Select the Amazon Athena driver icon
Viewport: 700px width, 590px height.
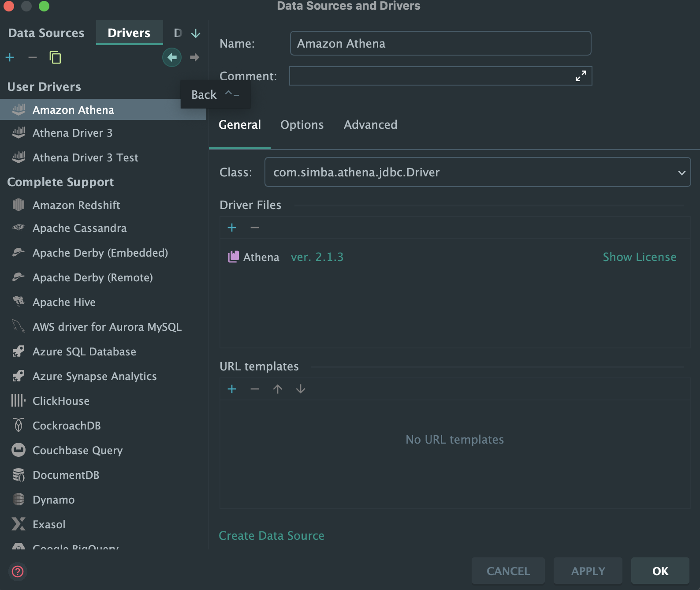tap(19, 109)
